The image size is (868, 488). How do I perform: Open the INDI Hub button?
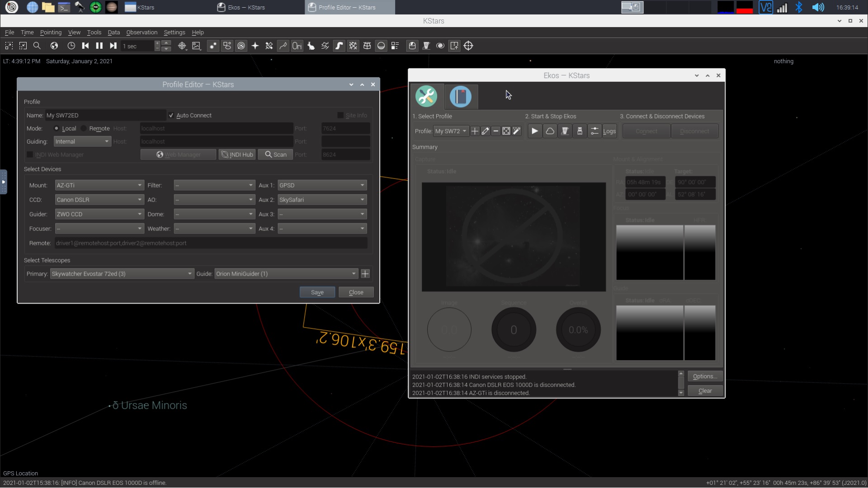237,155
